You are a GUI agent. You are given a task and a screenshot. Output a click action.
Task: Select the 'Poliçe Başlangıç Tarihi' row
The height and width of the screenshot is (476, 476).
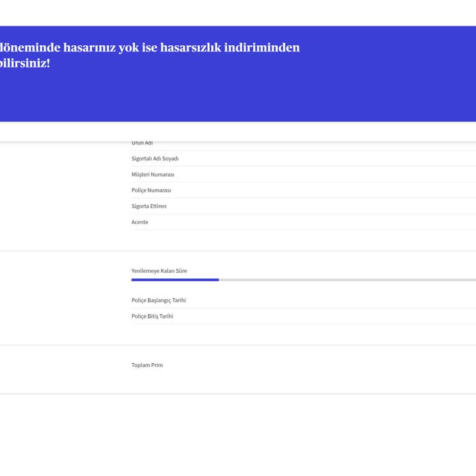coord(158,301)
